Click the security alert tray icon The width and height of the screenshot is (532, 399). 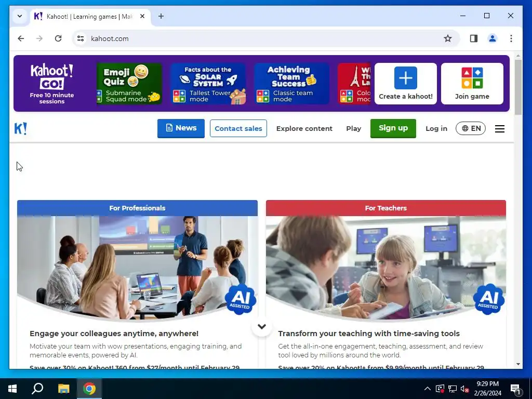440,389
